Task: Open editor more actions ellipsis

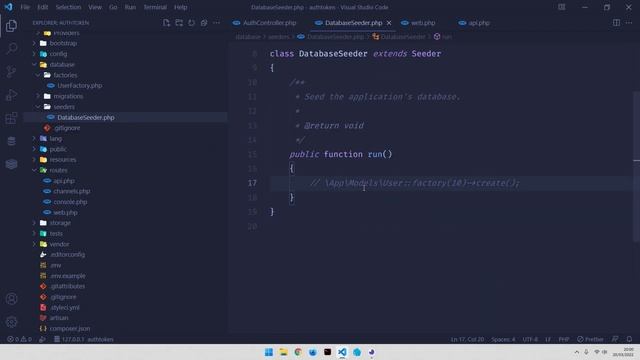Action: pyautogui.click(x=629, y=23)
